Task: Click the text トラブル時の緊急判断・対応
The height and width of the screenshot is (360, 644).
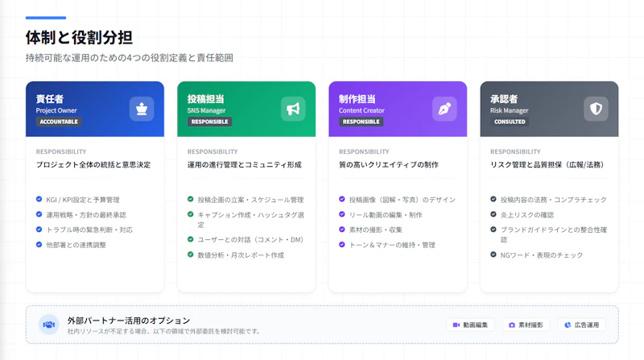Action: [x=89, y=230]
